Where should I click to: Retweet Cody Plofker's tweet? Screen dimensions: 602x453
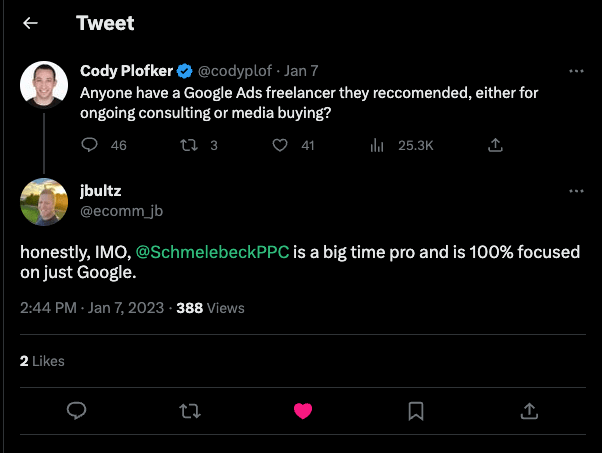point(186,145)
